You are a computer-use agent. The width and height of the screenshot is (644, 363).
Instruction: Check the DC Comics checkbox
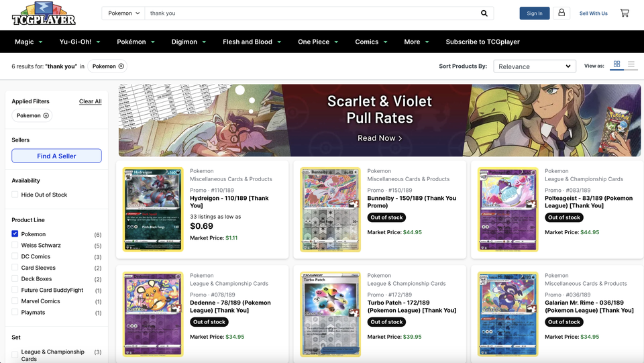click(x=15, y=256)
